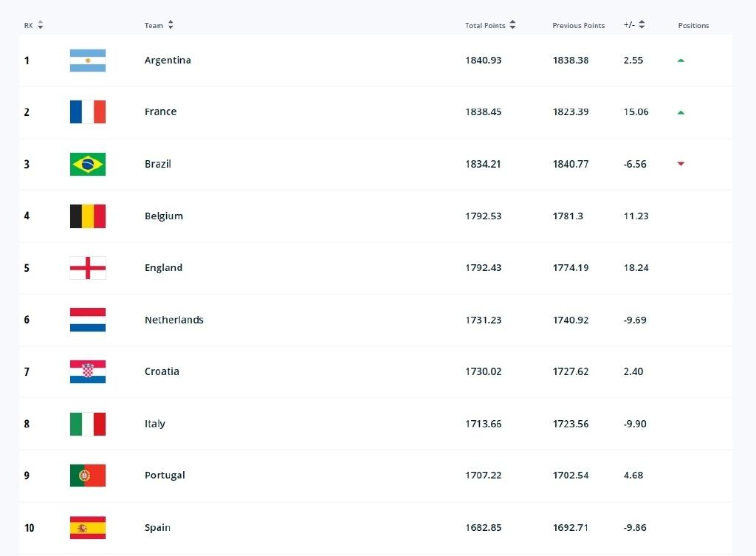Click Argentina's green up position arrow
Viewport: 756px width, 556px height.
(x=681, y=61)
